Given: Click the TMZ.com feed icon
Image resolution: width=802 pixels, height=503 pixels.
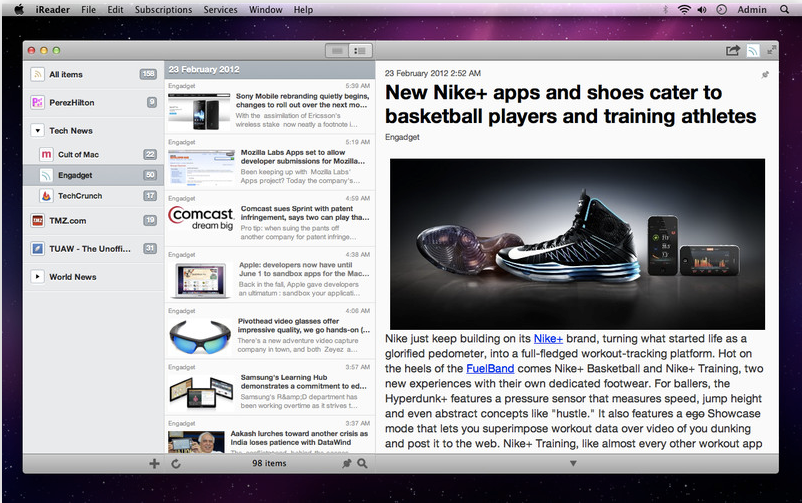Looking at the screenshot, I should 37,221.
